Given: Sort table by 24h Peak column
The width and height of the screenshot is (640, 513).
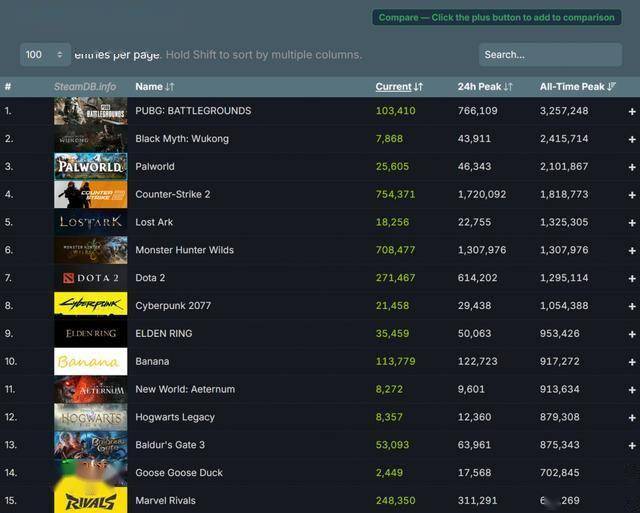Looking at the screenshot, I should pos(484,87).
